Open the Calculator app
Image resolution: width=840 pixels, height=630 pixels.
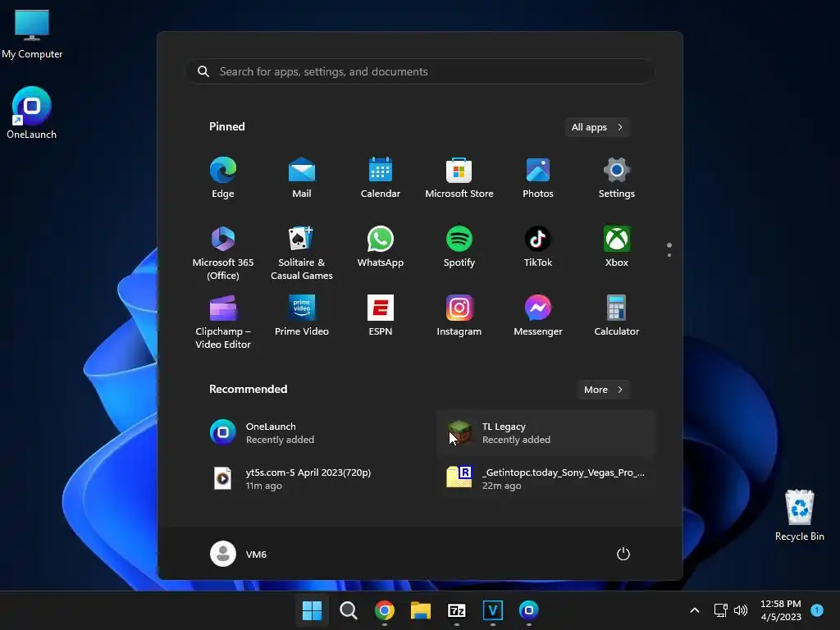click(617, 316)
